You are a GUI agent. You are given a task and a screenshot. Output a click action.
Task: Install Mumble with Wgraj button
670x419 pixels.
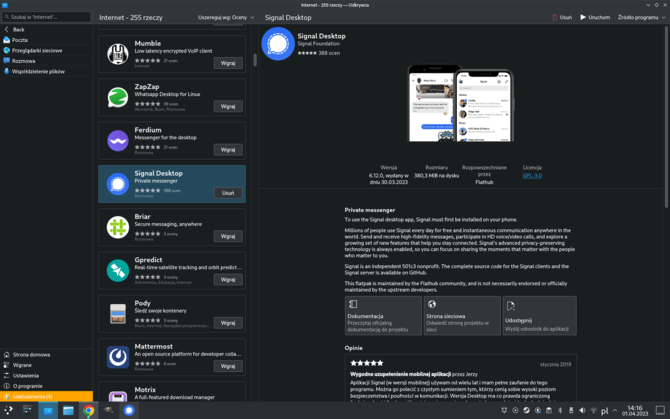coord(228,63)
